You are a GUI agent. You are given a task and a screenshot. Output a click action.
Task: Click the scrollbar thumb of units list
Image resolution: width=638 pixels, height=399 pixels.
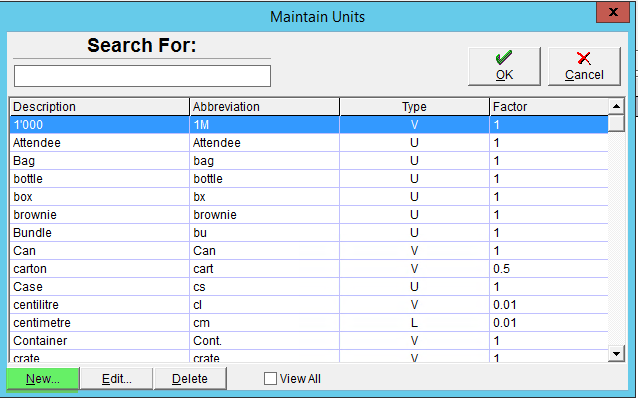tap(616, 123)
